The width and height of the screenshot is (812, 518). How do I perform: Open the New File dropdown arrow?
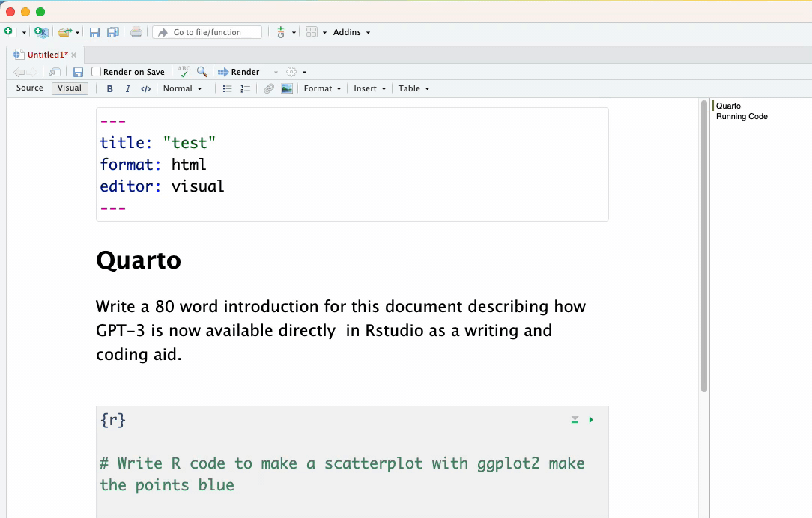pos(24,33)
